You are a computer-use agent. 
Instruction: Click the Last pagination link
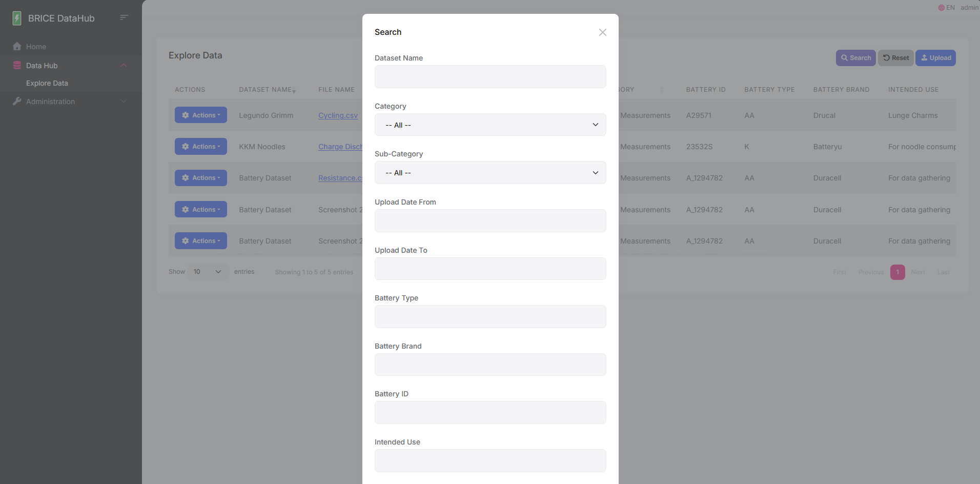click(943, 272)
